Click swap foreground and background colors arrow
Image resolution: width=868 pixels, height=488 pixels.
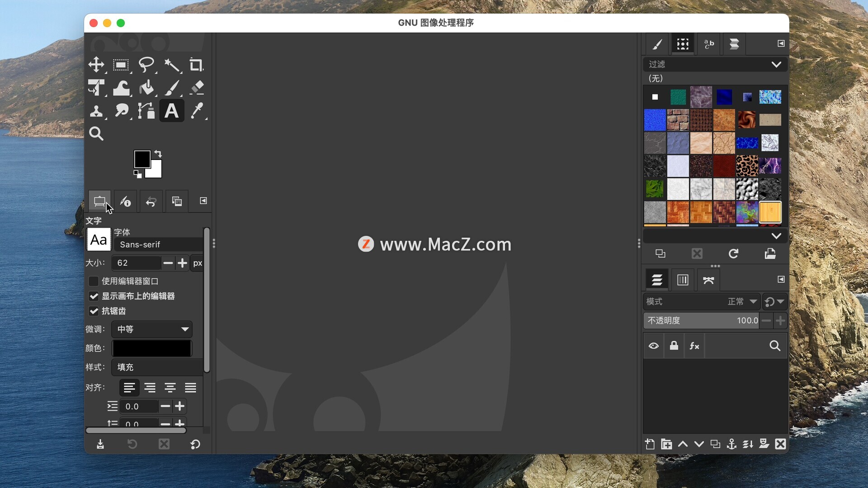click(158, 154)
